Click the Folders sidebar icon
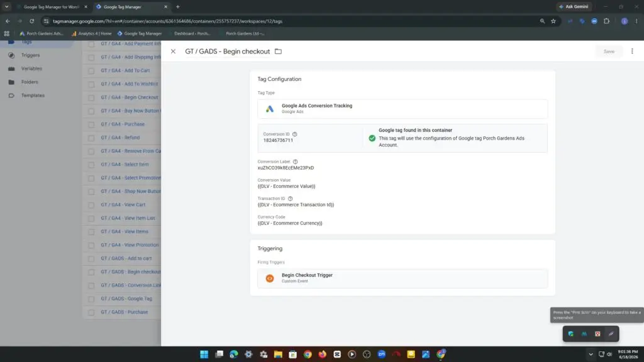Image resolution: width=644 pixels, height=362 pixels. (x=11, y=82)
